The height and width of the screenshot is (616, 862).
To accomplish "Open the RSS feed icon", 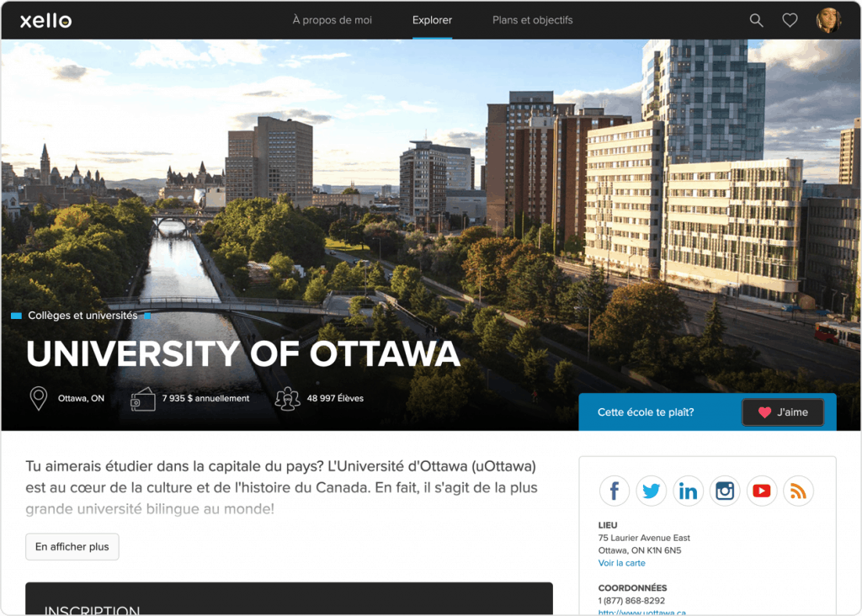I will click(798, 491).
